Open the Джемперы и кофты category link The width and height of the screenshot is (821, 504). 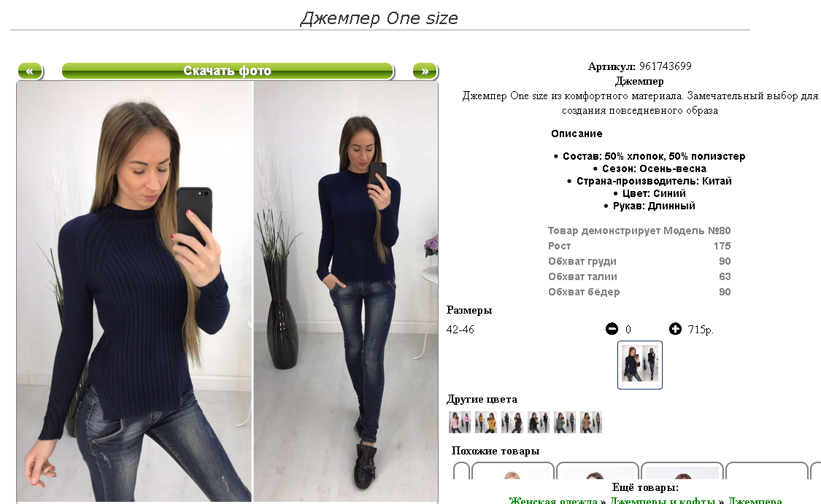[x=663, y=500]
